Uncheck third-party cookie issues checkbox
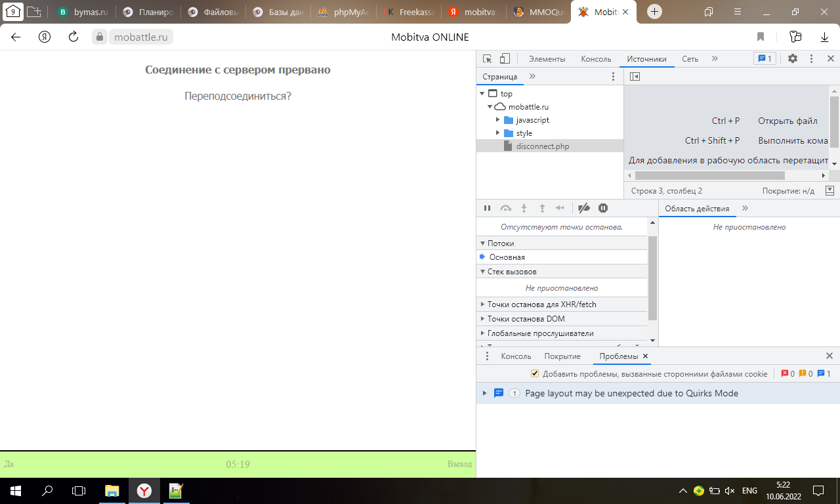 535,373
